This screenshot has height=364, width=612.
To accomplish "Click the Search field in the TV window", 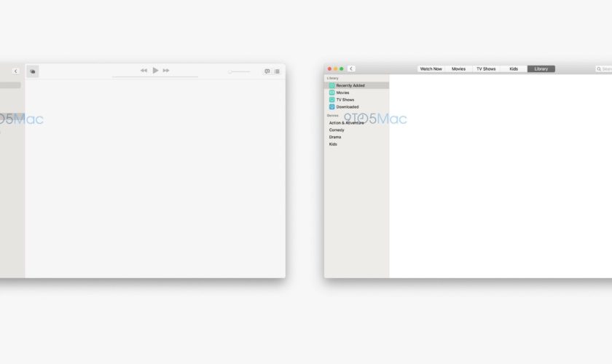I will click(x=605, y=69).
